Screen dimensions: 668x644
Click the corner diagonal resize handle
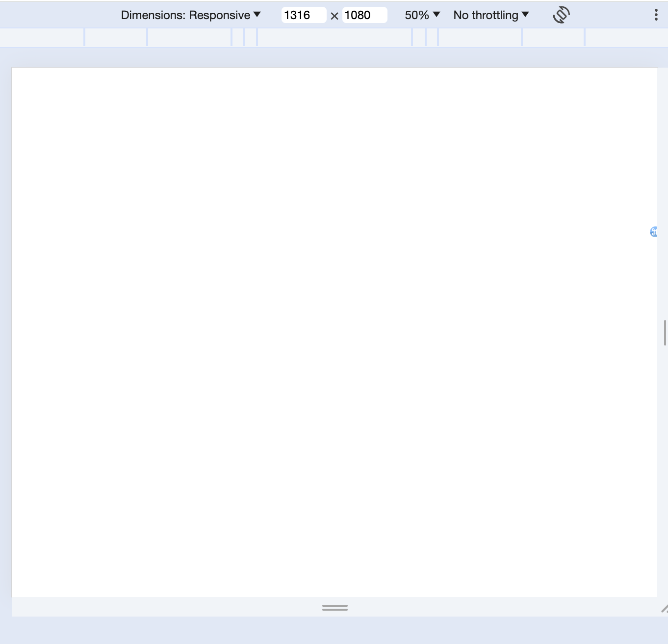pyautogui.click(x=664, y=609)
